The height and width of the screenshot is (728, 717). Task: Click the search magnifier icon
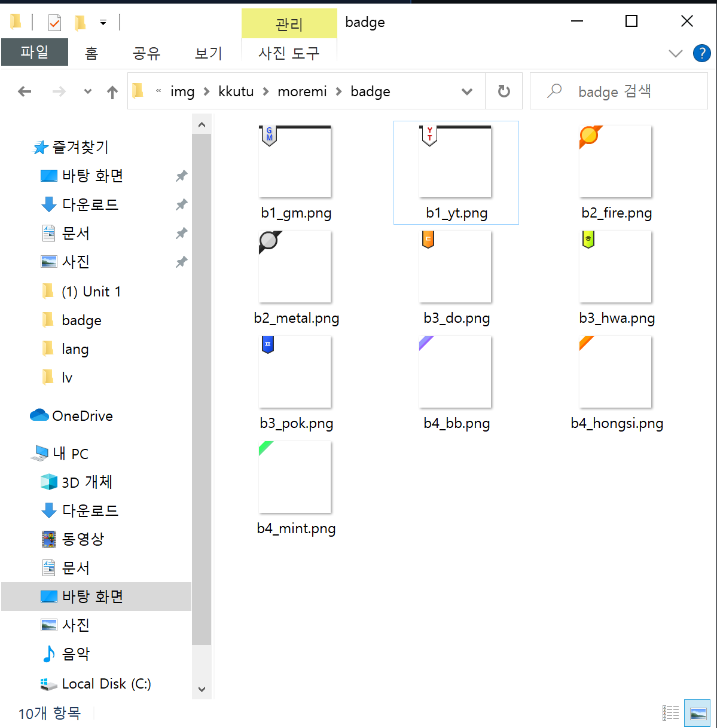pos(554,91)
